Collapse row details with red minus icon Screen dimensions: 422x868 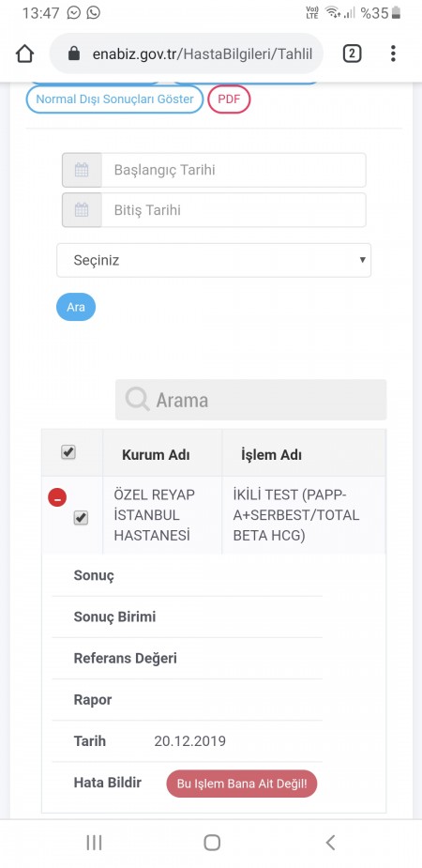pos(57,497)
